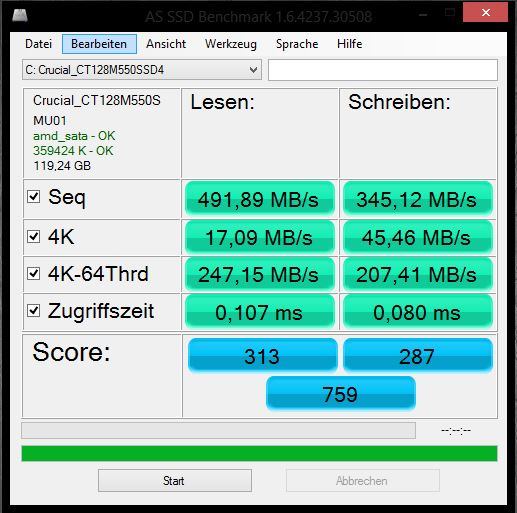Open the Datei menu
This screenshot has width=517, height=513.
[x=38, y=44]
